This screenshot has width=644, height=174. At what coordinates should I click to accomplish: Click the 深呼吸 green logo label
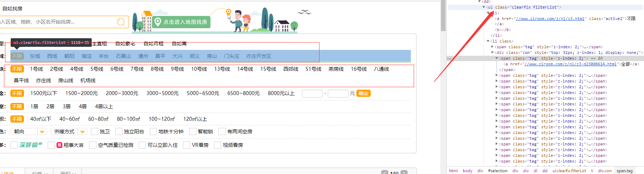31,145
